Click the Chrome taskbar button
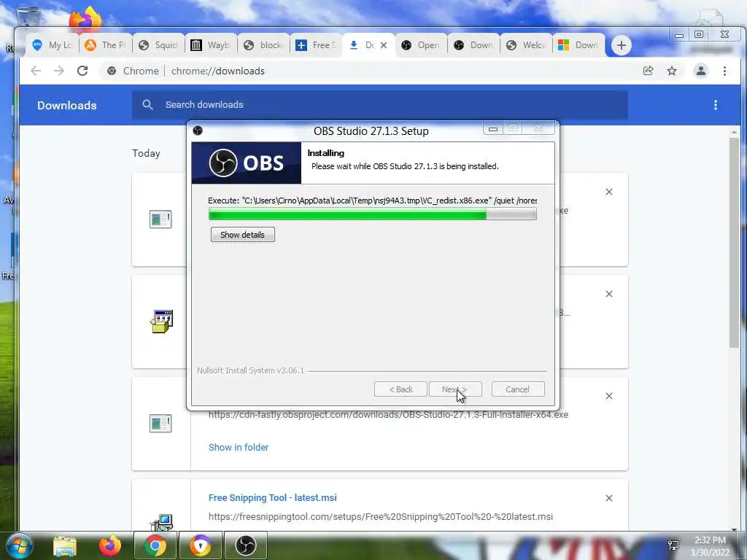 155,545
